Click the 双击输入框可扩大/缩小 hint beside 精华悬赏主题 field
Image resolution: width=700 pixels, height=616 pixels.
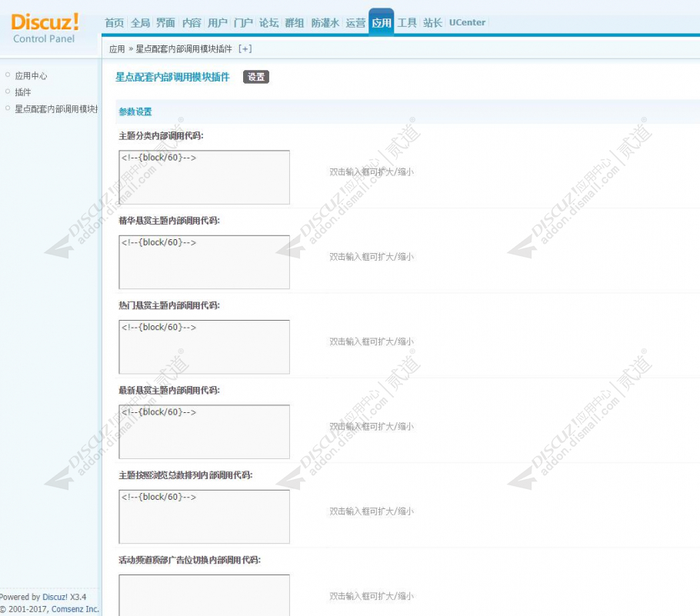[x=372, y=257]
